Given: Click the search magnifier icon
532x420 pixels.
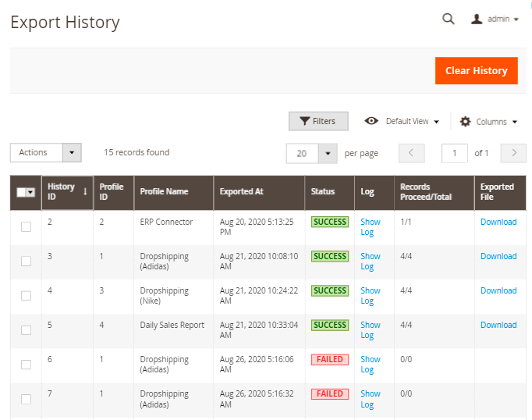Looking at the screenshot, I should (x=449, y=20).
